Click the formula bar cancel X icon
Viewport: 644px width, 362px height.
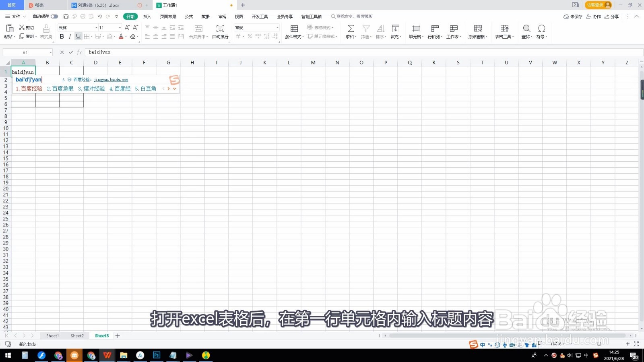[x=62, y=52]
